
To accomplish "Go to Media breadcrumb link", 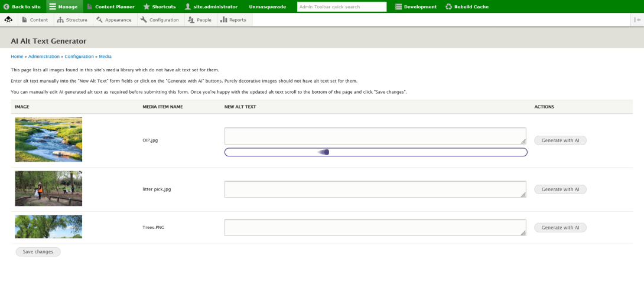I will tap(105, 57).
